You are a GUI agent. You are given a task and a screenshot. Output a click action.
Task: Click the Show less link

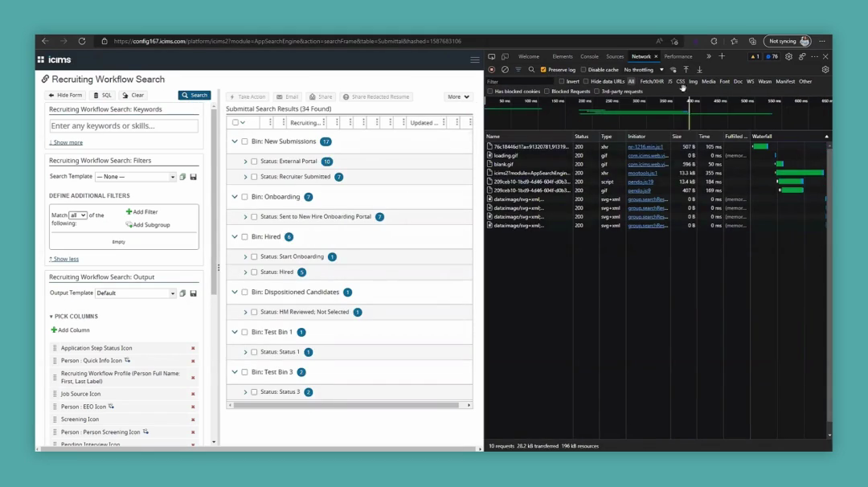[64, 259]
